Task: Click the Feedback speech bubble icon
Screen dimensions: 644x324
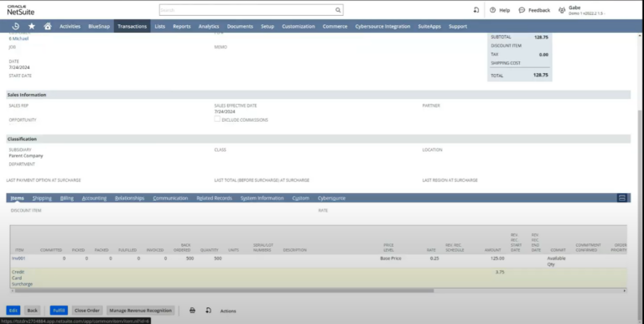Action: coord(522,10)
